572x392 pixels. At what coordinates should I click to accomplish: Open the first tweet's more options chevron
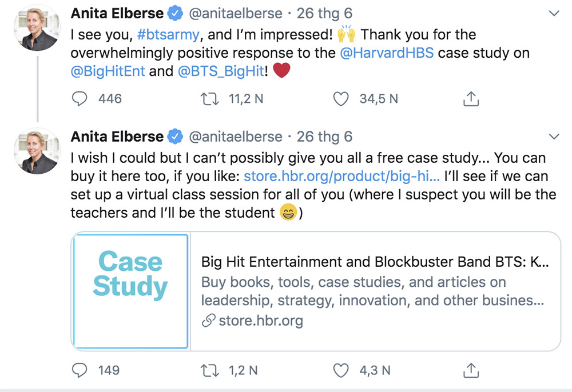[553, 13]
